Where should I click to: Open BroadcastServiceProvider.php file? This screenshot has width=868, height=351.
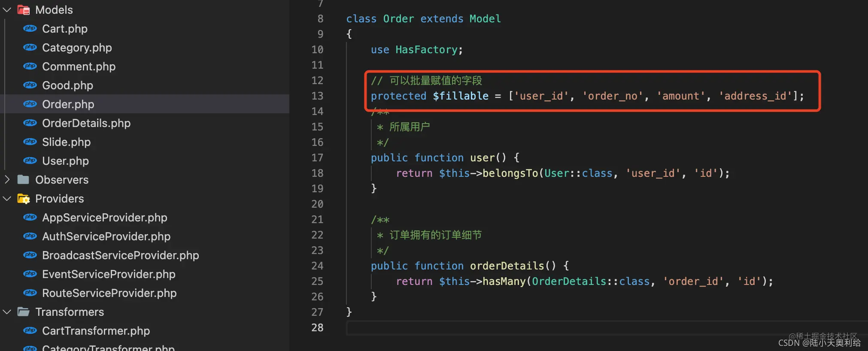[x=121, y=255]
